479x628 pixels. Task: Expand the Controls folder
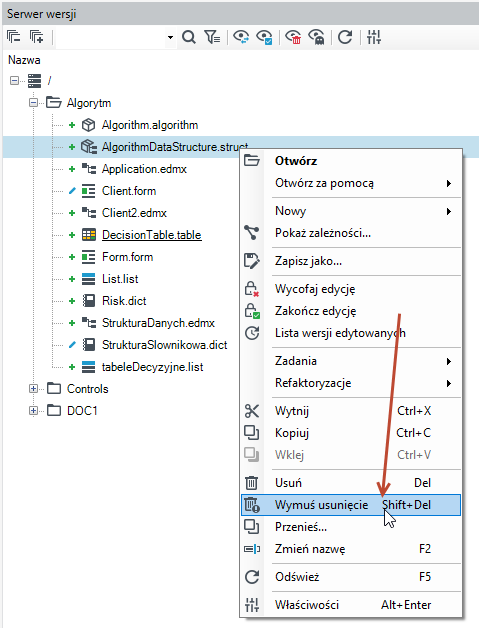(x=34, y=388)
